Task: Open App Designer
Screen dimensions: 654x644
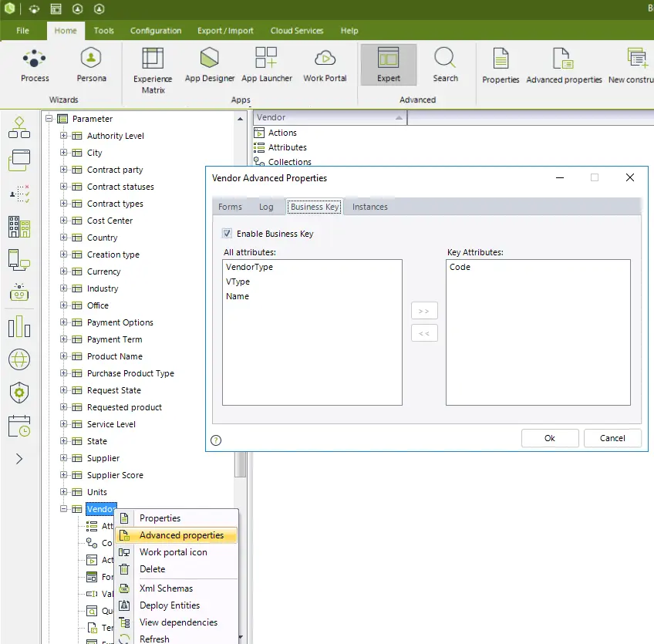Action: click(x=209, y=65)
